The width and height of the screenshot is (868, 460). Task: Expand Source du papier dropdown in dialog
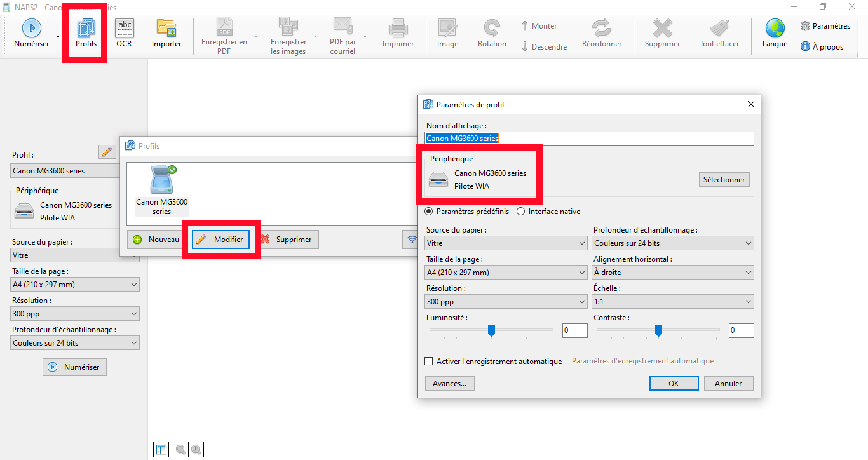point(506,243)
